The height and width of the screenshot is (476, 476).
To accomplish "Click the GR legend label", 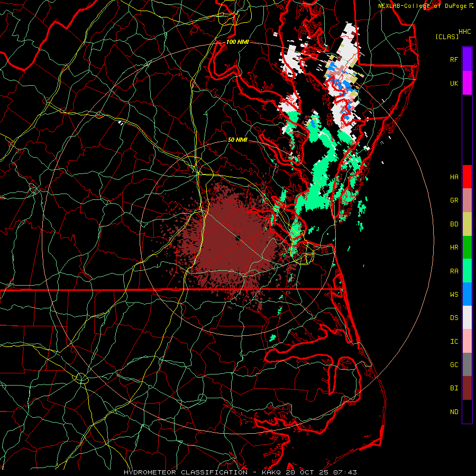I will coord(454,200).
